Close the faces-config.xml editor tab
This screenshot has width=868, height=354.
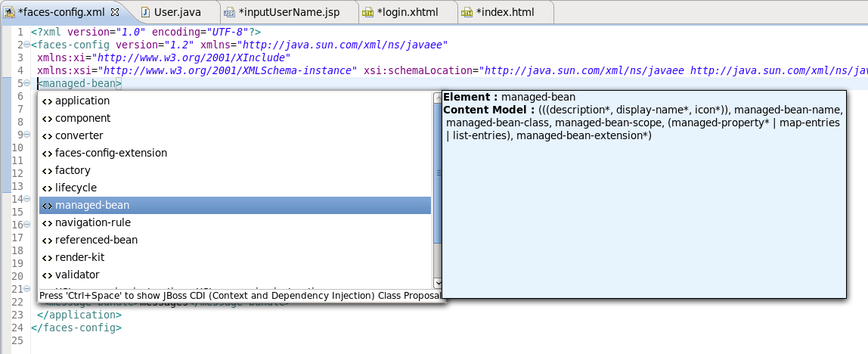(x=115, y=12)
